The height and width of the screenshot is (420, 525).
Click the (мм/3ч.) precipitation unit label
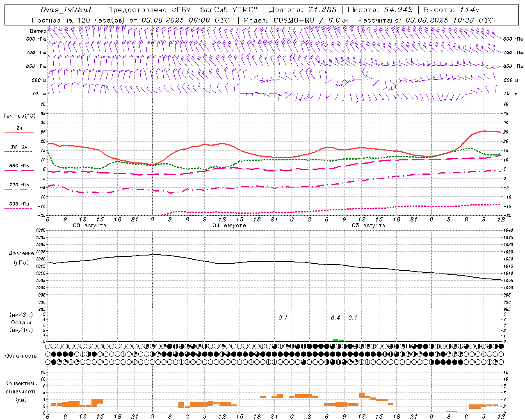pos(21,315)
